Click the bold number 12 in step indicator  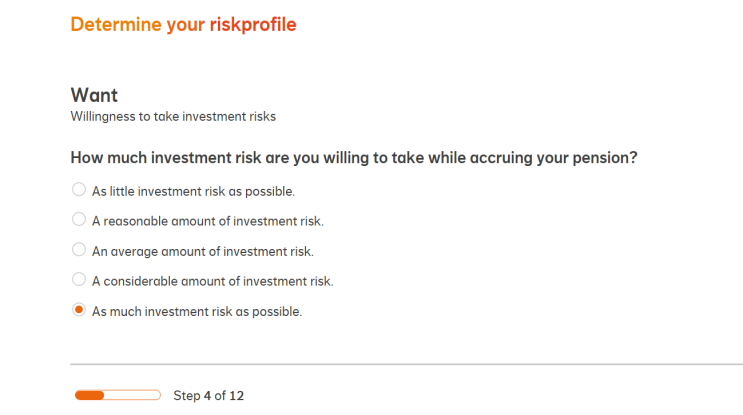point(236,396)
